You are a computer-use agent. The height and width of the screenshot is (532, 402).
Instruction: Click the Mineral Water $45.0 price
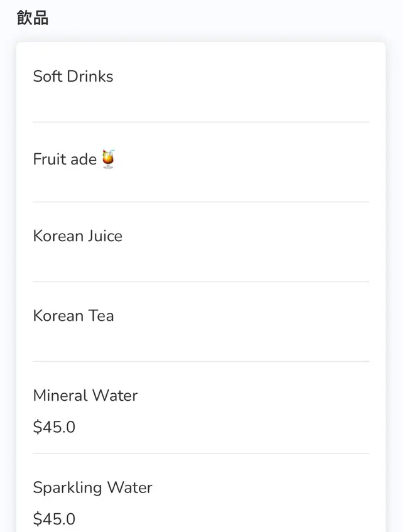[54, 427]
